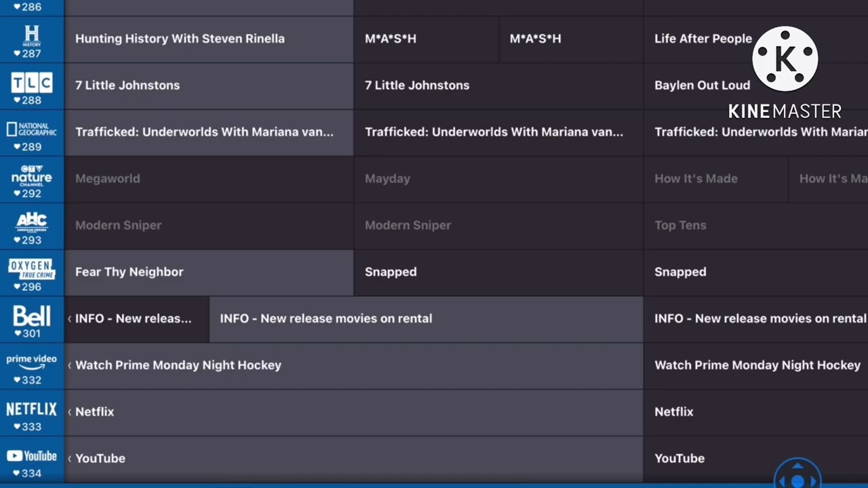This screenshot has height=488, width=868.
Task: Open Hunting History With Steven Rinella
Action: point(209,39)
